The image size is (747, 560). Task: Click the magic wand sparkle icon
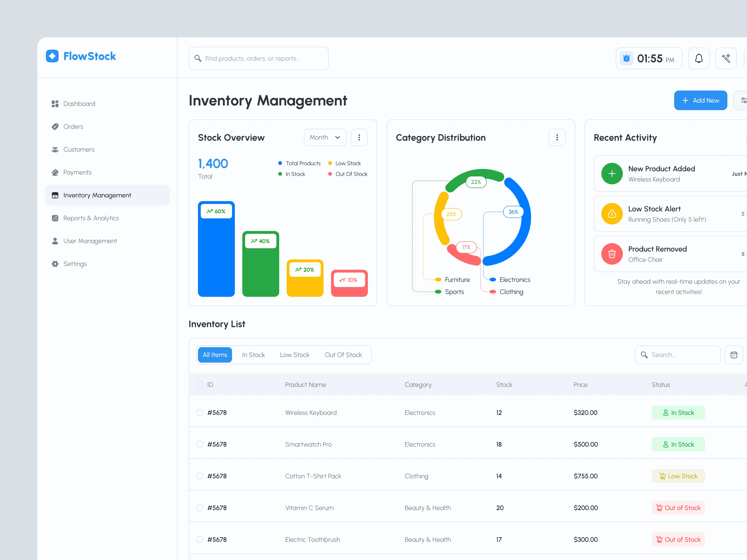click(726, 58)
